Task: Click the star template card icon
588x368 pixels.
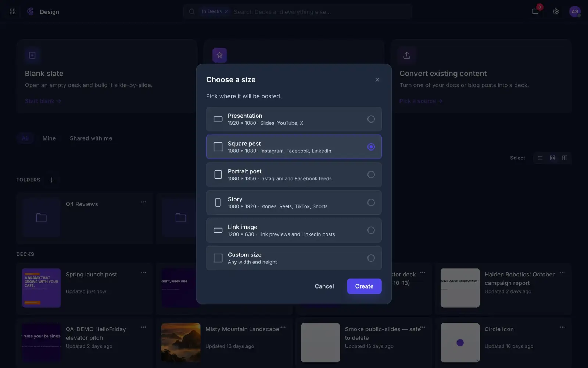Action: pos(220,55)
